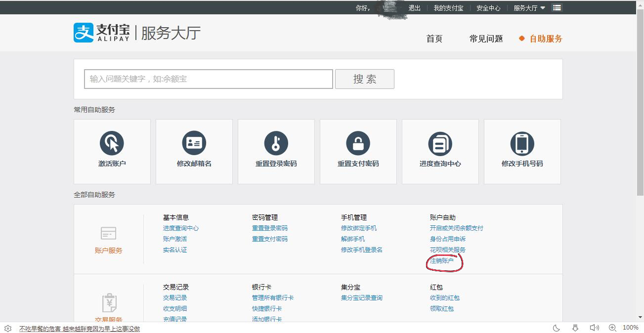This screenshot has width=644, height=333.
Task: Open the 领取红包 link
Action: (442, 309)
